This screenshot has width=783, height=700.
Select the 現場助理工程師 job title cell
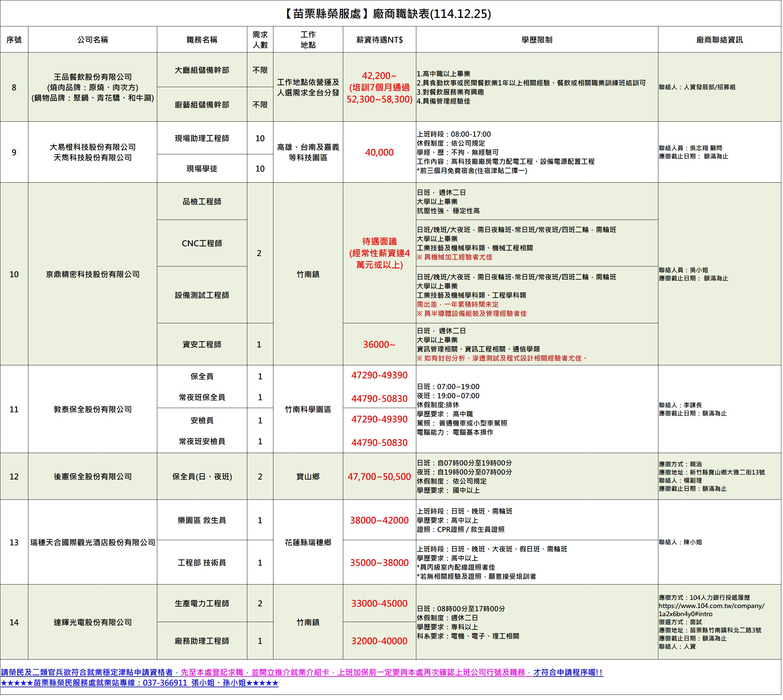point(202,138)
